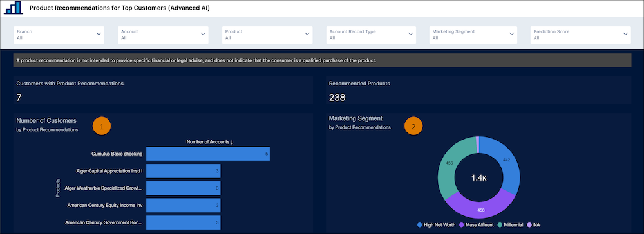Click the Products axis label
This screenshot has width=644, height=234.
tap(58, 188)
